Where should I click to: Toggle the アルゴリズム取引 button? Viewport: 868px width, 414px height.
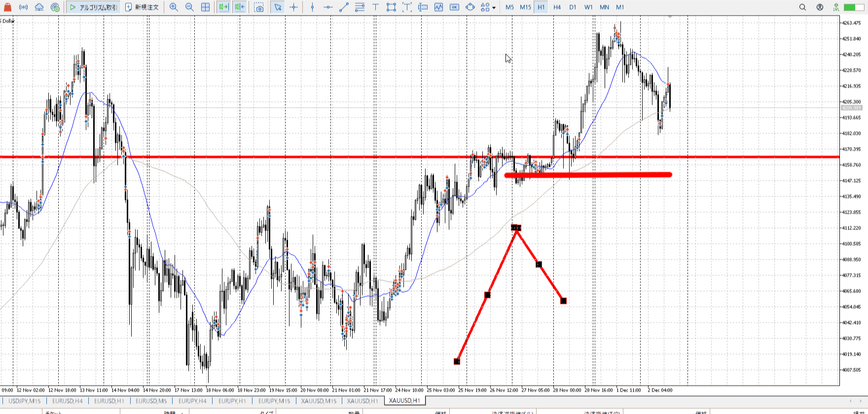click(x=94, y=7)
